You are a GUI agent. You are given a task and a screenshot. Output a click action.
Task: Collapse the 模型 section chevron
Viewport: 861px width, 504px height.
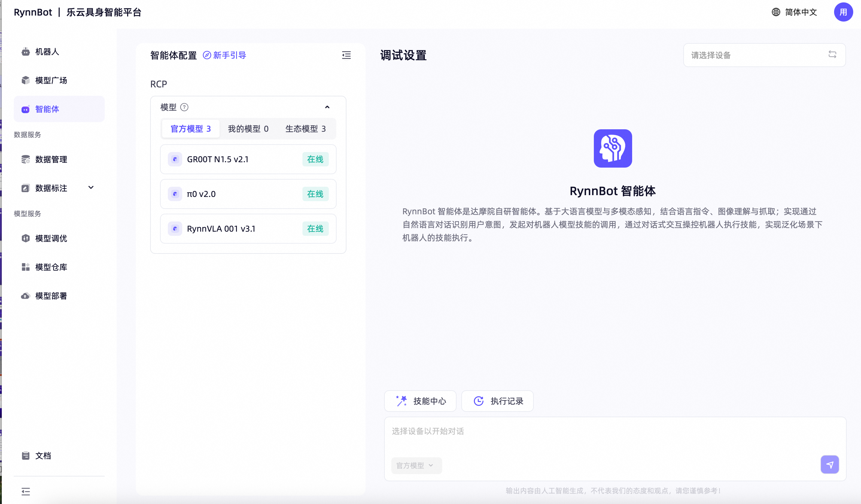click(327, 107)
